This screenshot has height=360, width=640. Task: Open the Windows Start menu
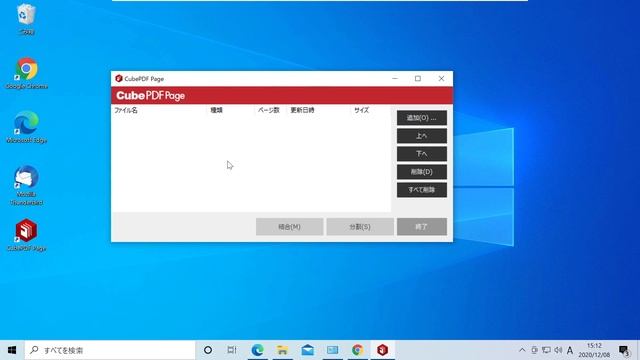pos(12,350)
